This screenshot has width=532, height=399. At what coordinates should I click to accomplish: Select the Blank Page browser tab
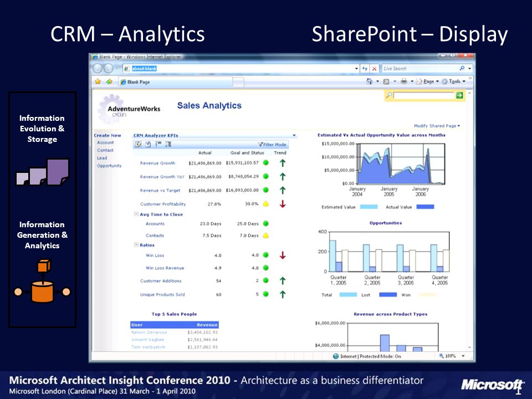coord(175,82)
